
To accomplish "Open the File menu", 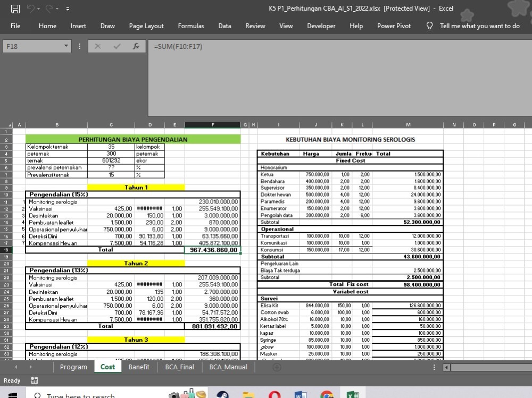I will [15, 26].
